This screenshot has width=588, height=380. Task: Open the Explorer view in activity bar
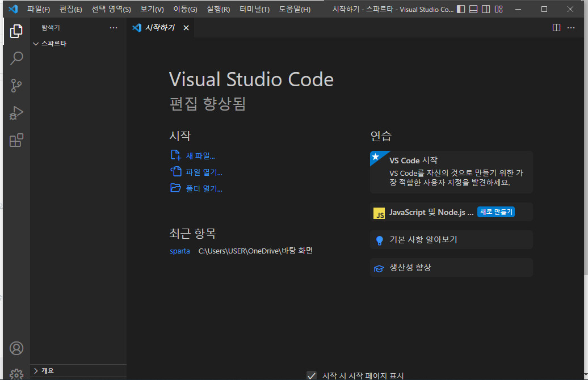point(16,31)
